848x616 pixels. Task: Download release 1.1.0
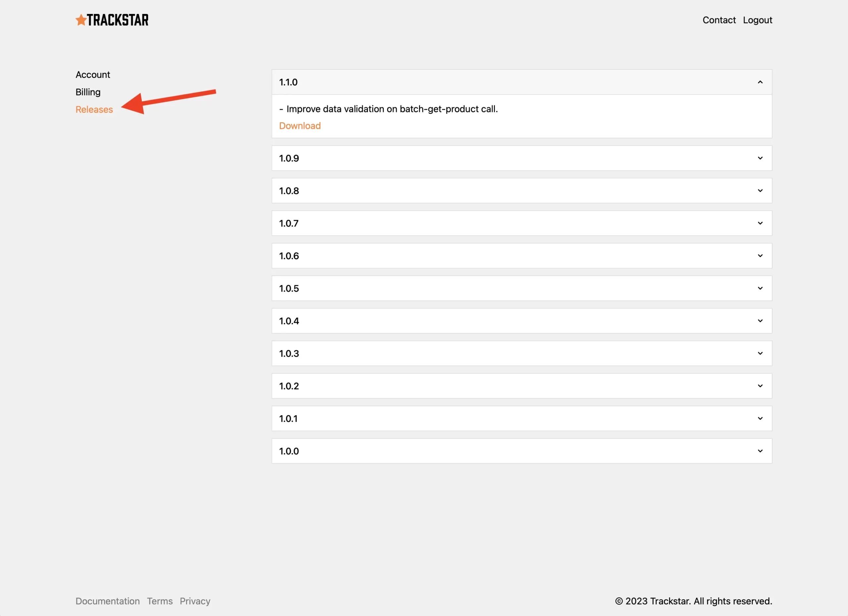tap(300, 126)
